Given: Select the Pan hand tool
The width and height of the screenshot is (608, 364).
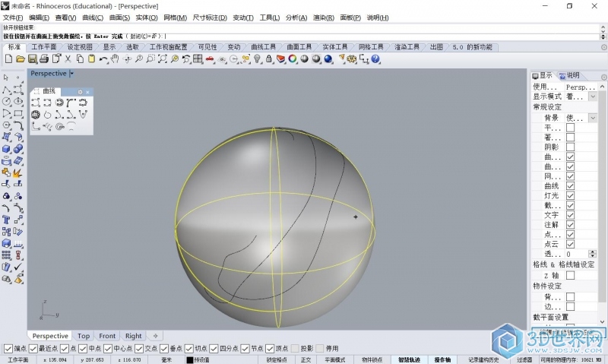Looking at the screenshot, I should click(x=115, y=59).
